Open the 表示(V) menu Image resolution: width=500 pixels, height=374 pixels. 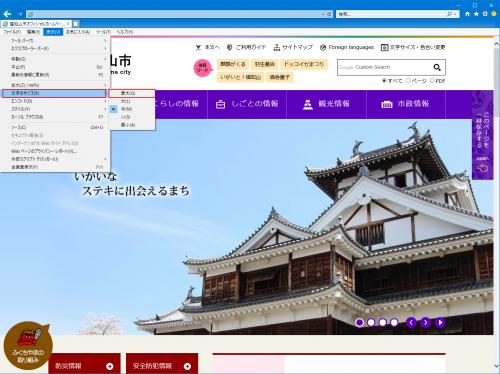click(x=53, y=32)
